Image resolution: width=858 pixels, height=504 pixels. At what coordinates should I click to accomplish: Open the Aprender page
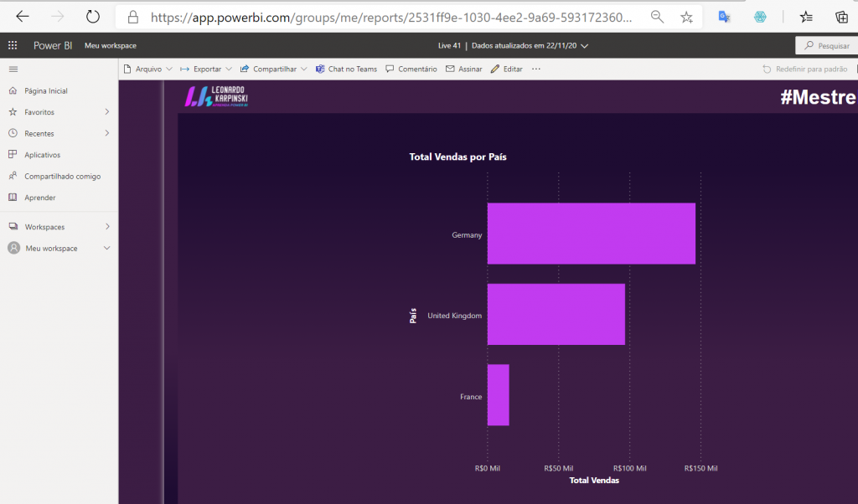coord(39,198)
